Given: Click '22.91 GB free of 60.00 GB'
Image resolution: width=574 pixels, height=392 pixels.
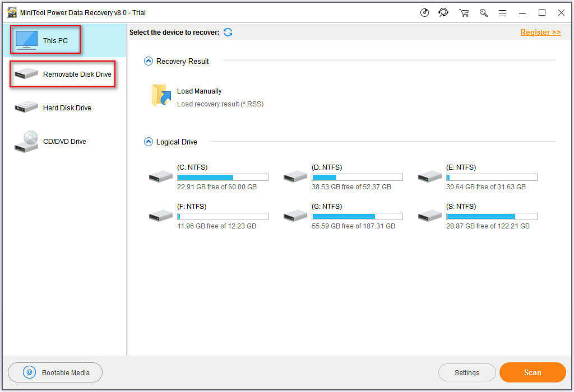Looking at the screenshot, I should click(217, 187).
